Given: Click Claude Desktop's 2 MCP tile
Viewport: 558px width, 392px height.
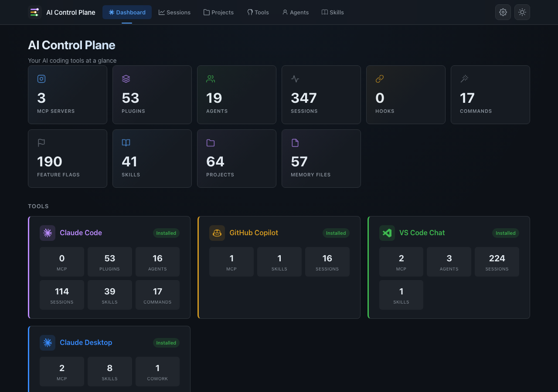Looking at the screenshot, I should tap(62, 372).
